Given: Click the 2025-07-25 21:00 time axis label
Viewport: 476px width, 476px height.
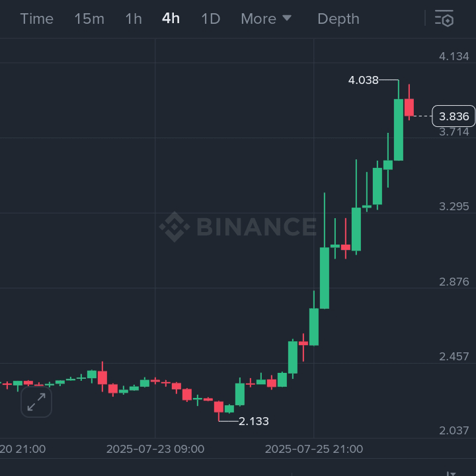Looking at the screenshot, I should (x=314, y=449).
